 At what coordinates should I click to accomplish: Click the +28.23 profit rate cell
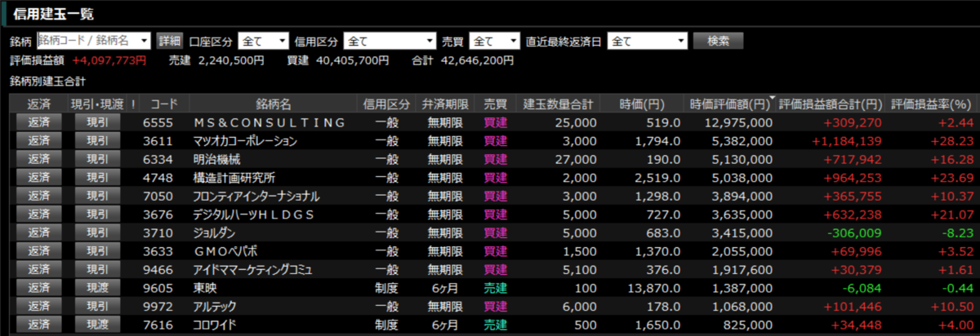click(954, 140)
